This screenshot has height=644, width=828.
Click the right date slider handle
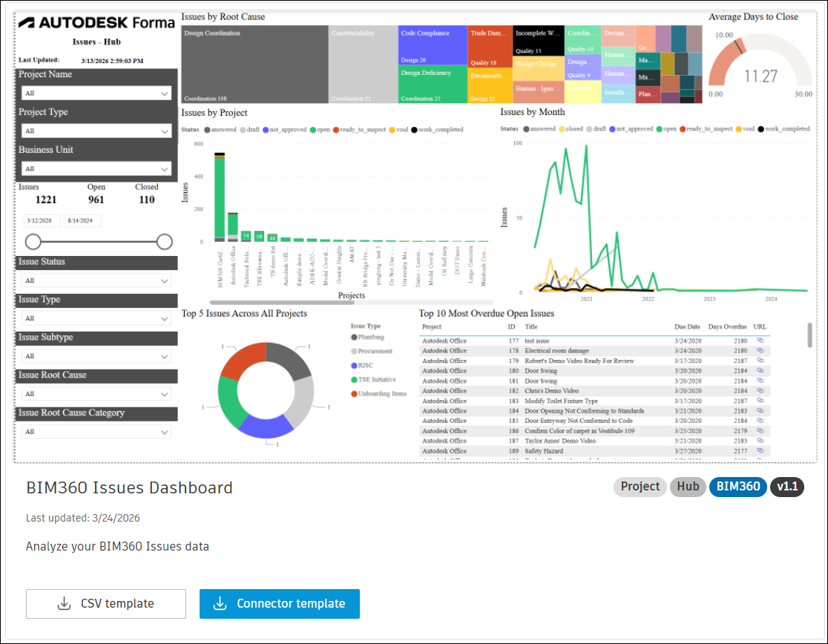coord(164,242)
